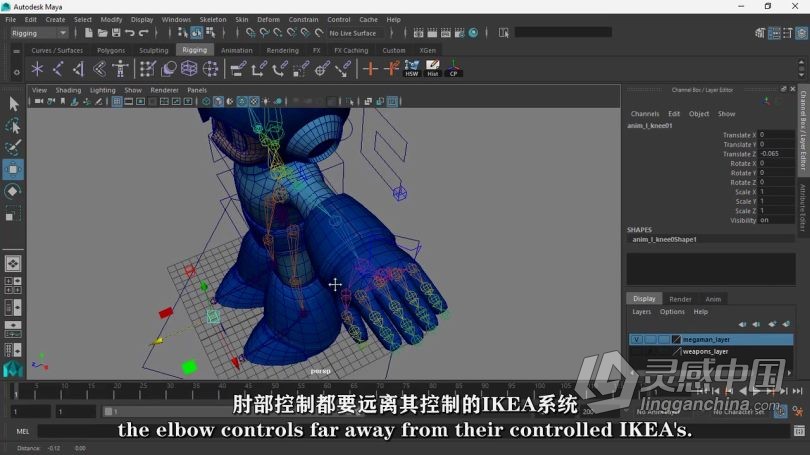Open layer editor Options menu
Image resolution: width=810 pixels, height=455 pixels.
click(672, 311)
